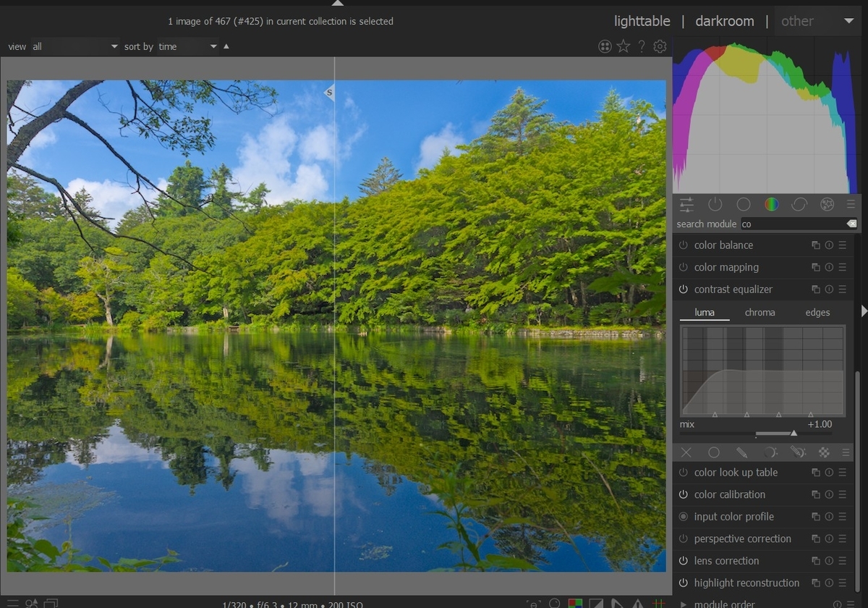868x608 pixels.
Task: Click the histogram display
Action: pyautogui.click(x=765, y=114)
